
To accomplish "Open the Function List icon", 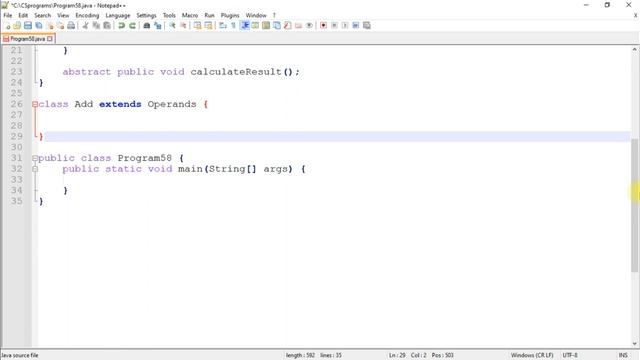I will (x=288, y=26).
